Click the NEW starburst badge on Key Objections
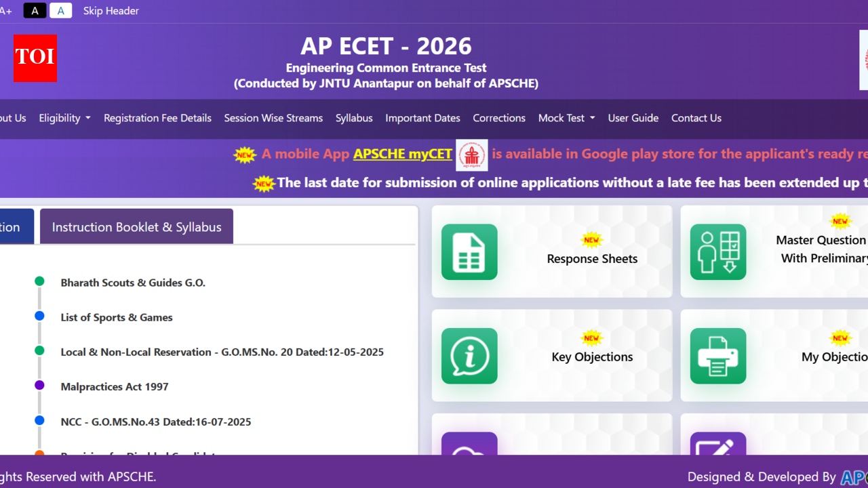The height and width of the screenshot is (488, 868). (591, 338)
